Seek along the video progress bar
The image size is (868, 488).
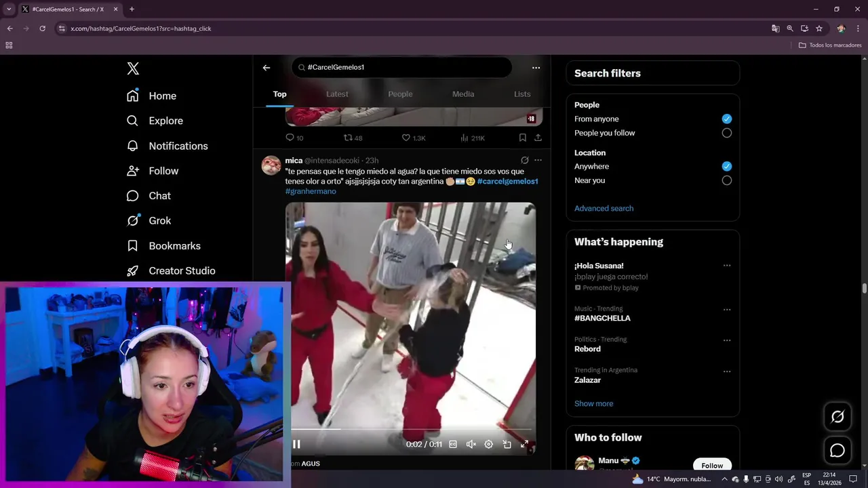coord(411,429)
